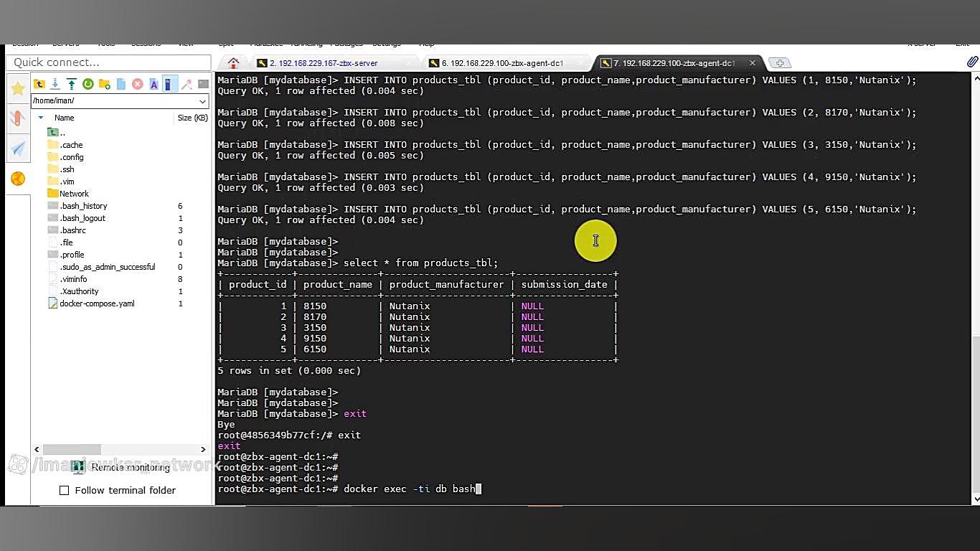
Task: Select the .profile file
Action: coord(66,255)
